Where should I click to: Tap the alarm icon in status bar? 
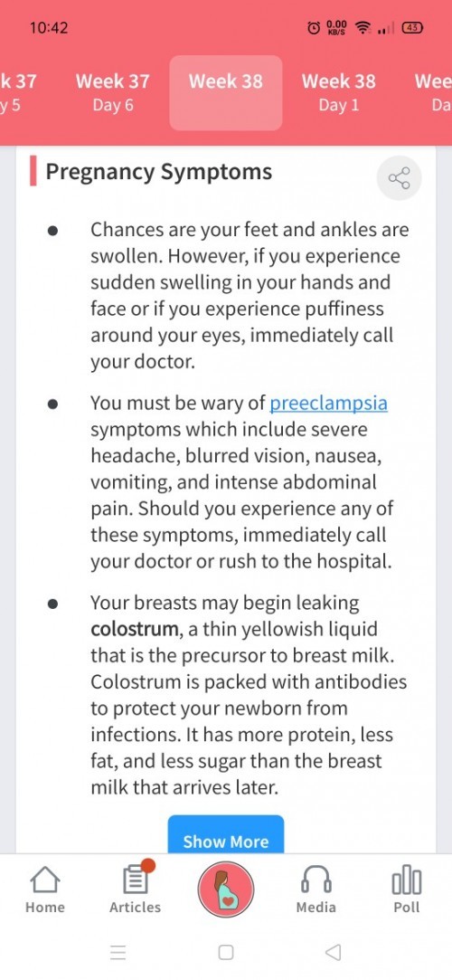(x=314, y=28)
